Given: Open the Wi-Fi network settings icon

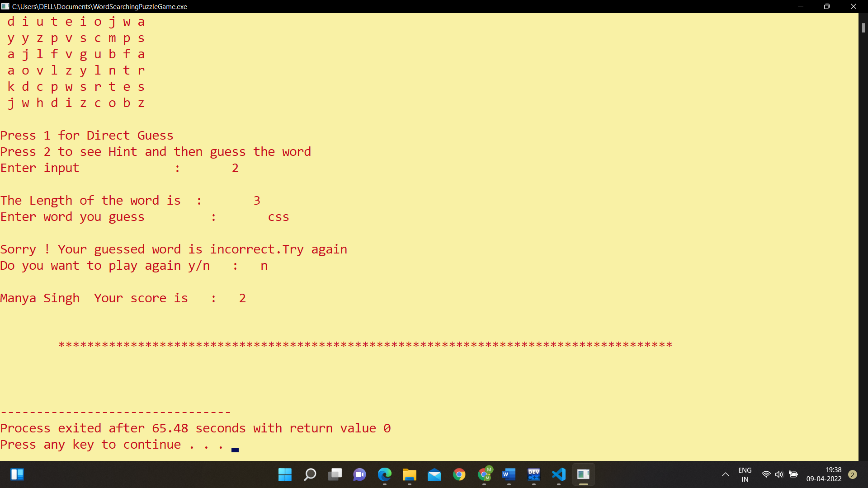Looking at the screenshot, I should click(x=766, y=474).
